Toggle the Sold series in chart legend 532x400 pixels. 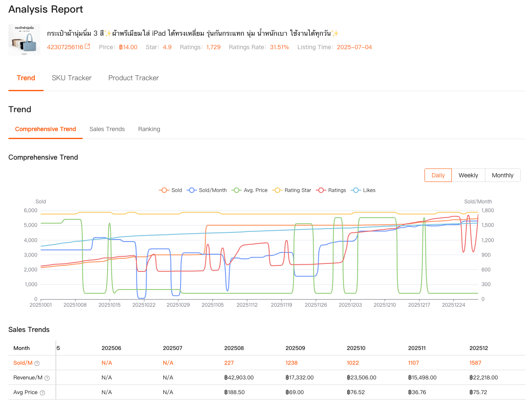pos(170,190)
